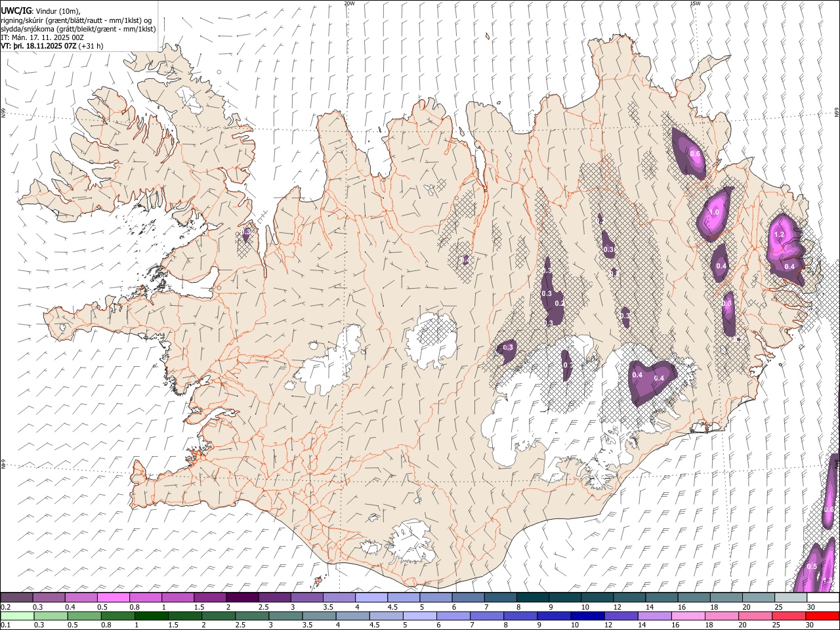Click the 0.2 swatch on the snow scale
The image size is (840, 630).
pyautogui.click(x=16, y=597)
